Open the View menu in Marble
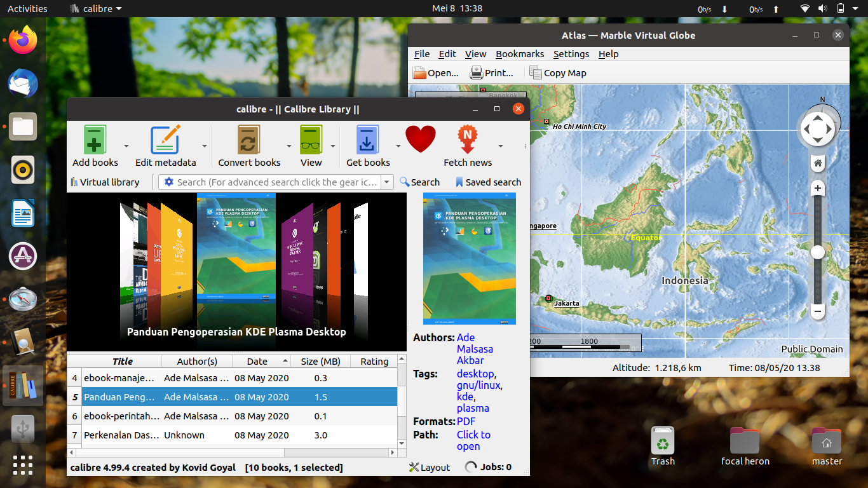868x488 pixels. [x=475, y=54]
